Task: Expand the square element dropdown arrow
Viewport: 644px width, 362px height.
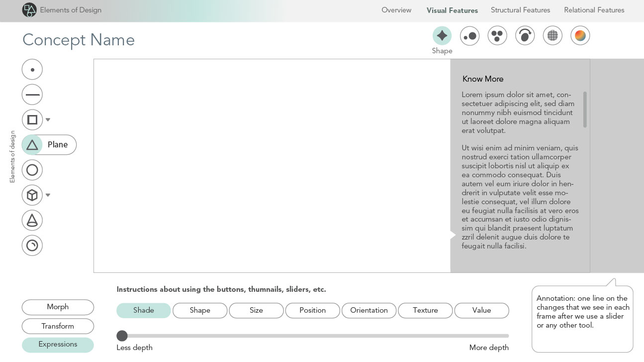Action: coord(48,120)
